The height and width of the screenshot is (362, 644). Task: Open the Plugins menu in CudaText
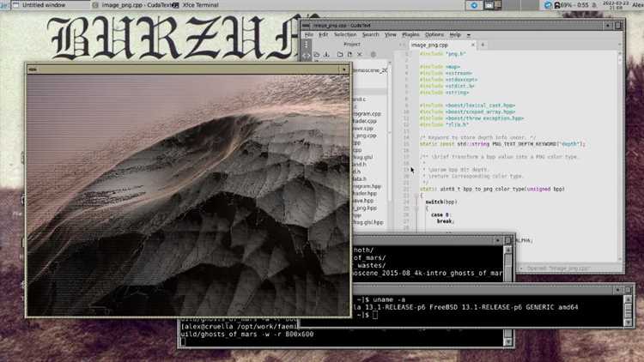tap(410, 35)
